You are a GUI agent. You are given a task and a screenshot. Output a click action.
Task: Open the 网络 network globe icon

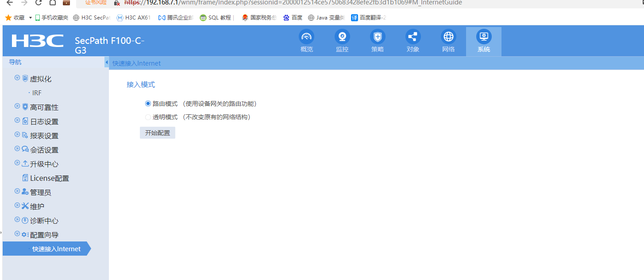click(x=448, y=36)
